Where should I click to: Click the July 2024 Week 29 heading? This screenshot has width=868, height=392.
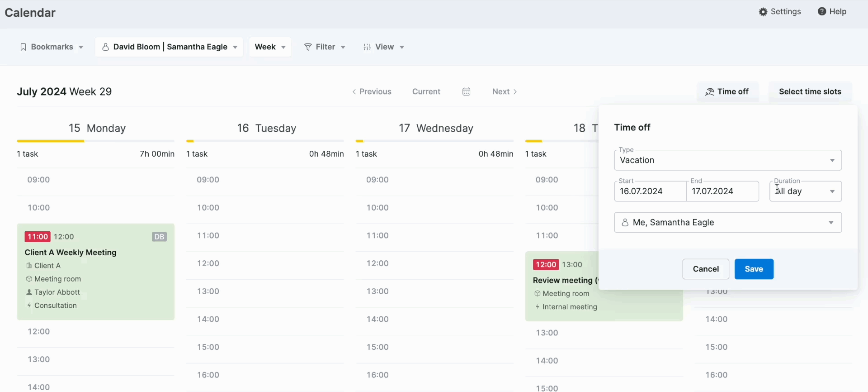click(64, 92)
